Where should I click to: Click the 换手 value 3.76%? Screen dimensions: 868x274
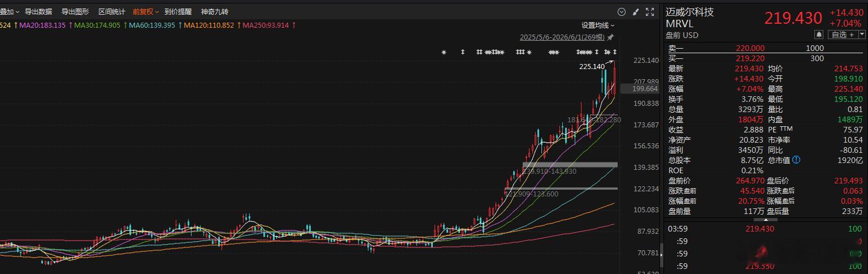click(752, 99)
